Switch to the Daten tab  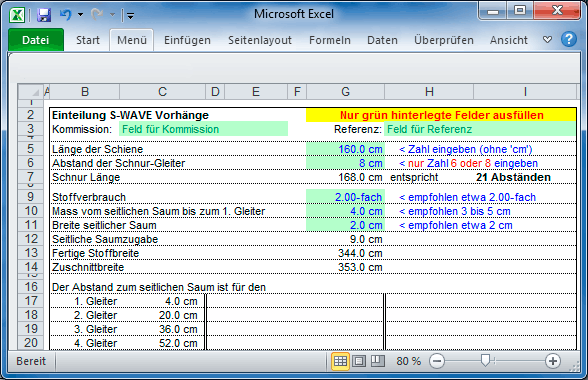click(382, 40)
